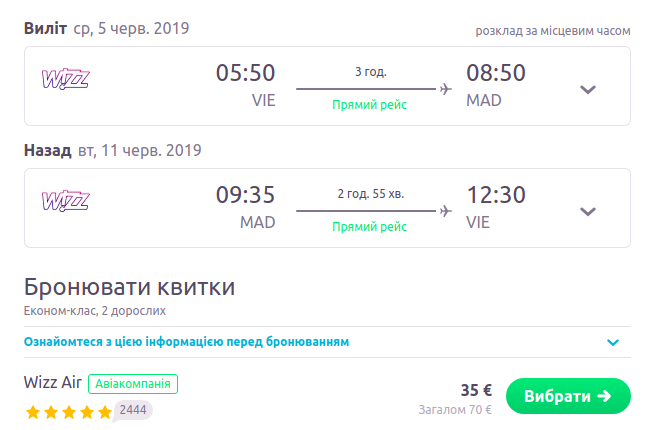Select the 'Wizz Air' seller name
Image resolution: width=650 pixels, height=430 pixels.
(x=52, y=383)
